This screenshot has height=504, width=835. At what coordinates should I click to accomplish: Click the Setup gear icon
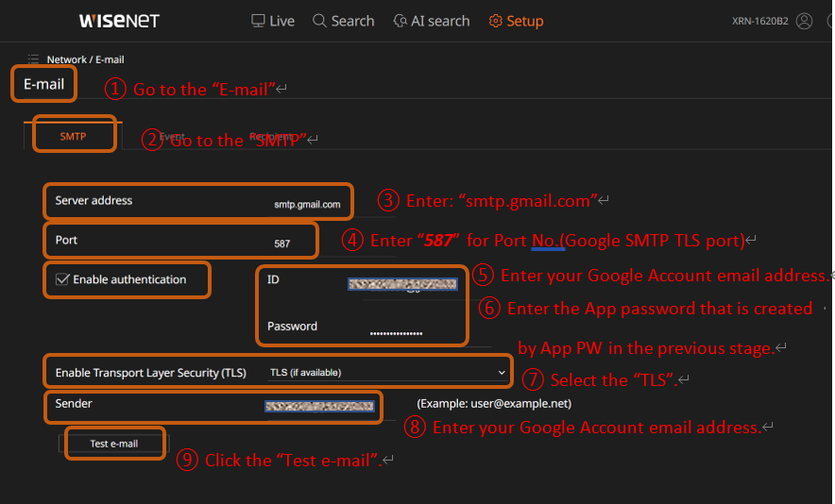click(x=496, y=21)
